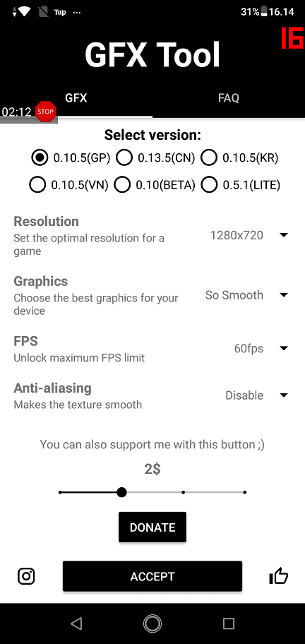The image size is (305, 644).
Task: Tap the thumbs-up rate icon
Action: tap(279, 576)
